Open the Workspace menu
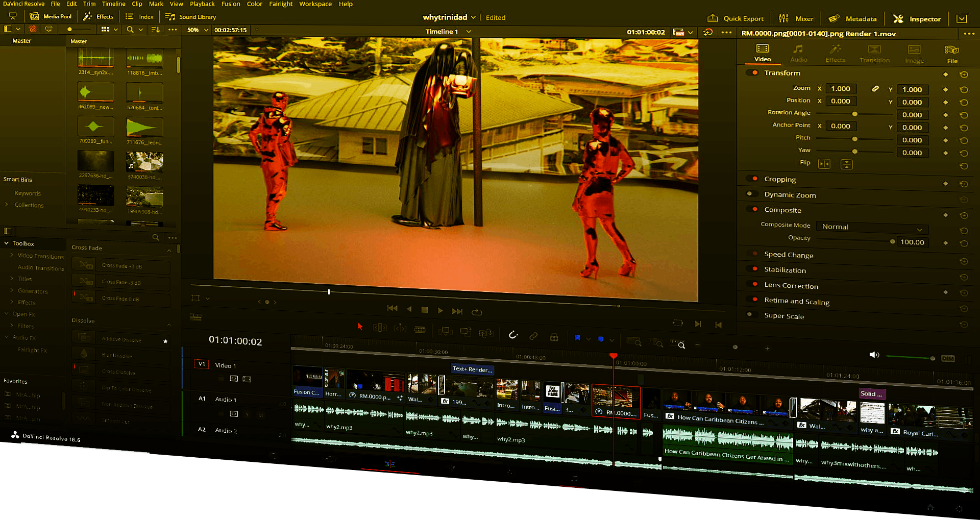Viewport: 980px width, 520px height. coord(315,4)
